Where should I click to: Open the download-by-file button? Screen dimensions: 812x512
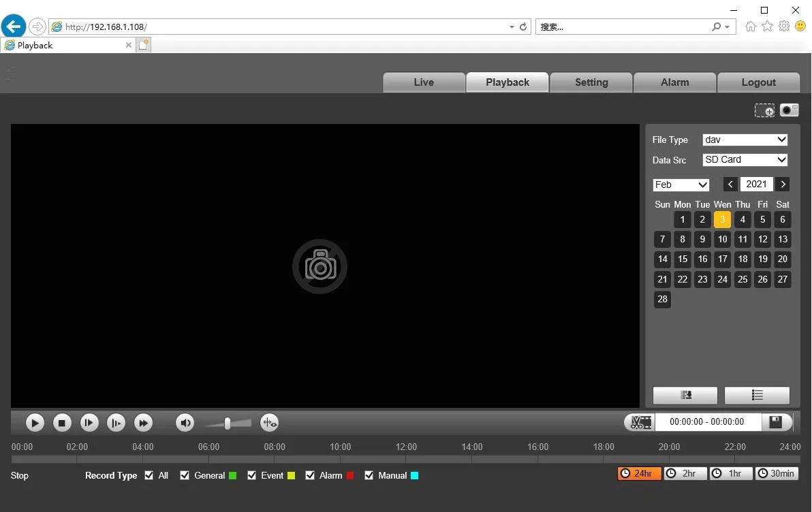click(685, 396)
